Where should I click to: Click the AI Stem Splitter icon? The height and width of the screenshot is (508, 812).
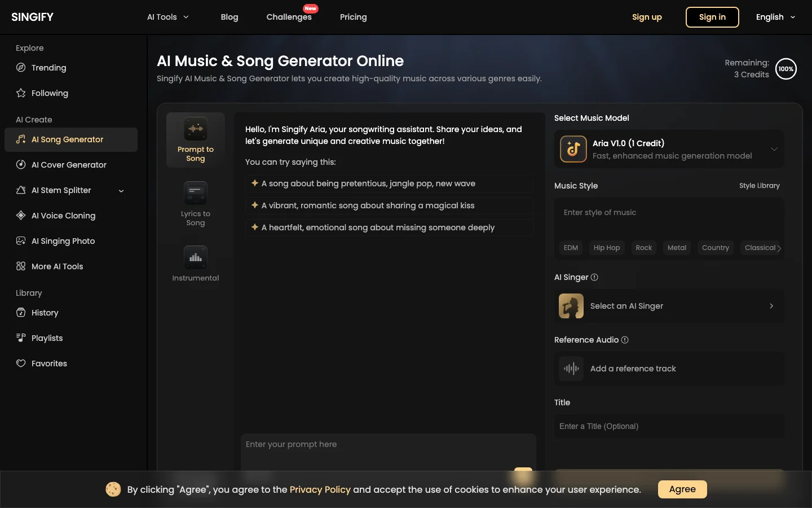(x=21, y=190)
